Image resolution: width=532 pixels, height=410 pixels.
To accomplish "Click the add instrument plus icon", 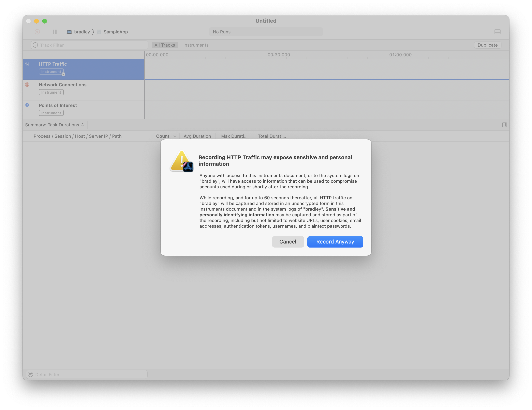I will click(483, 32).
